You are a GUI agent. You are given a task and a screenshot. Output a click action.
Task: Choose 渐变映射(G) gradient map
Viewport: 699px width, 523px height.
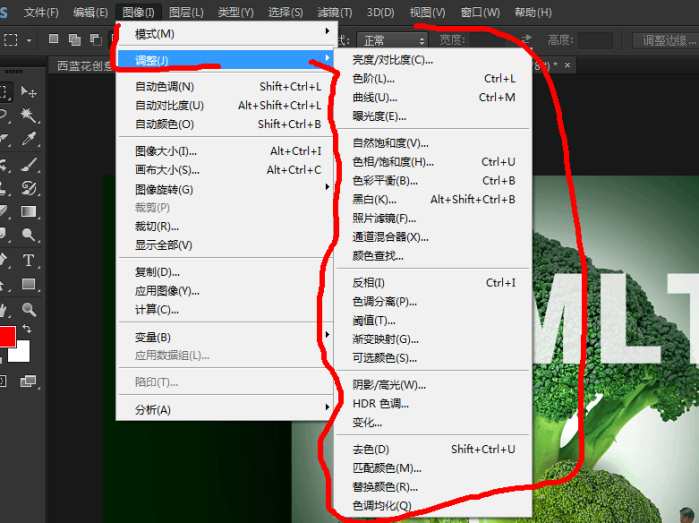point(433,339)
